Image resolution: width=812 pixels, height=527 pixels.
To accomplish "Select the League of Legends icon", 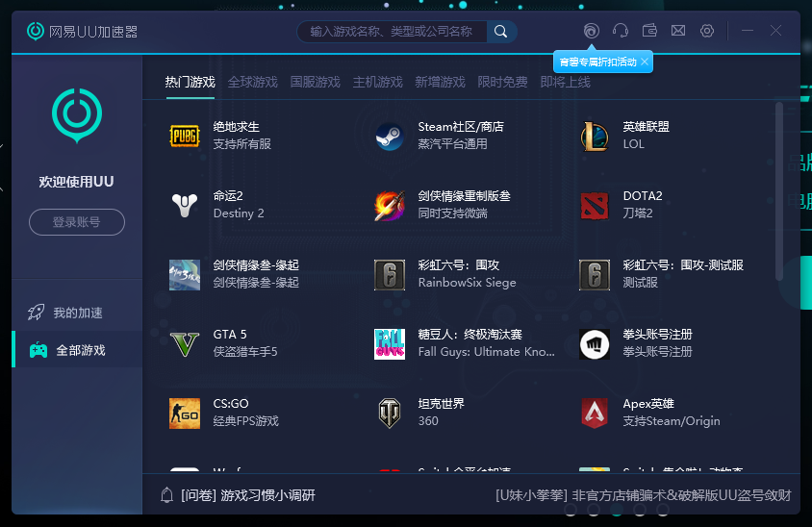I will 595,137.
